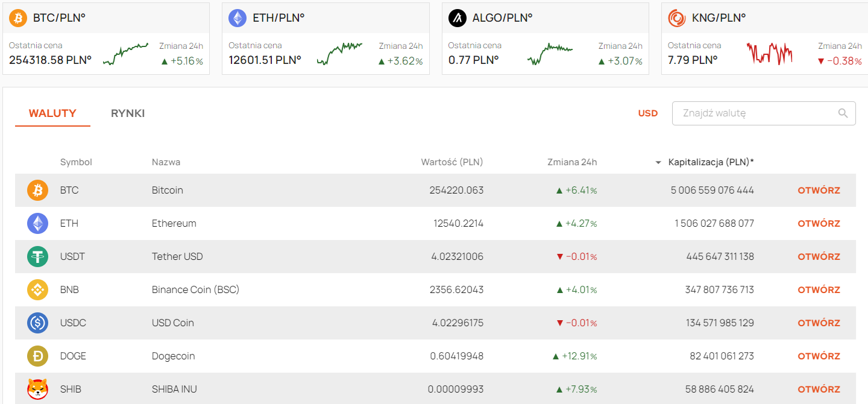The image size is (868, 404).
Task: Sort table by Nazwa column
Action: [166, 162]
